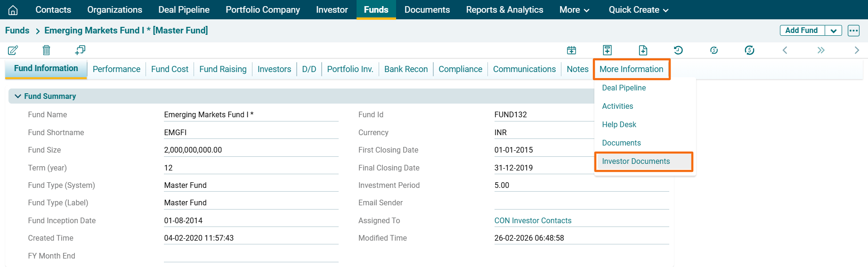
Task: Go to previous record with left arrow
Action: [x=785, y=50]
